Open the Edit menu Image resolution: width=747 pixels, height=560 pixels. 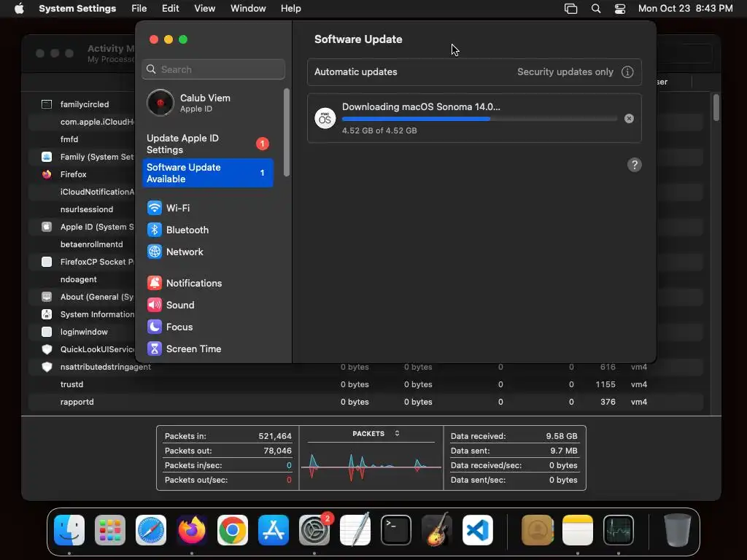coord(170,9)
